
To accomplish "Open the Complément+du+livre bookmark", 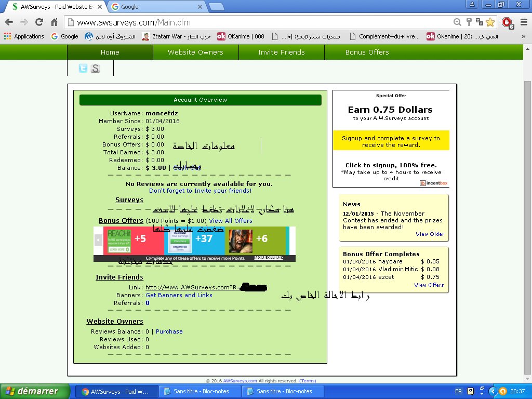I will point(384,36).
